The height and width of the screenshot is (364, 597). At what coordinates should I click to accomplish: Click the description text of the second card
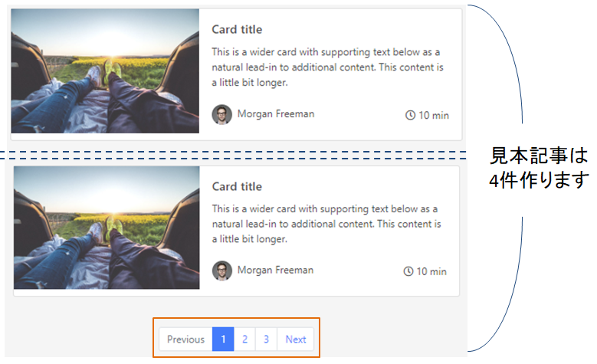coord(326,224)
